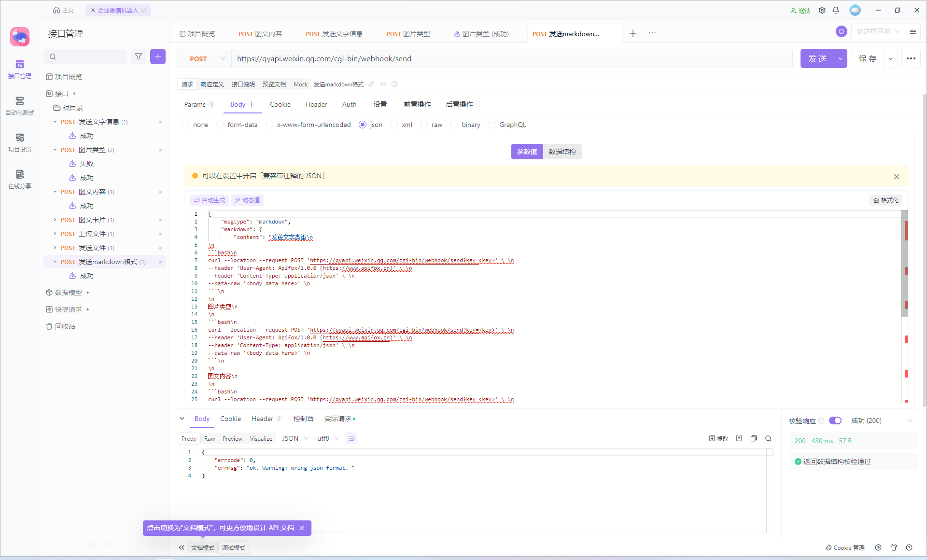Image resolution: width=927 pixels, height=560 pixels.
Task: Click the three-dot more actions button
Action: pos(911,58)
